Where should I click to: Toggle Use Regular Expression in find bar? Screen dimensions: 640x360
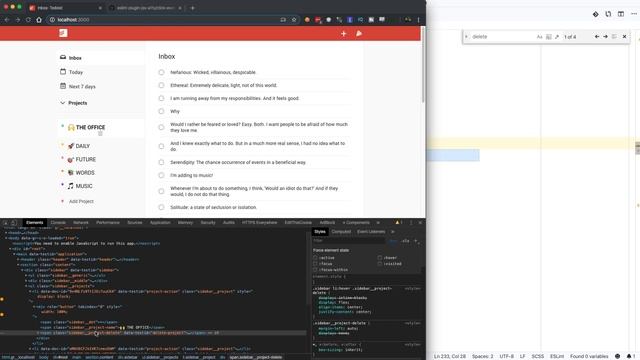[557, 37]
